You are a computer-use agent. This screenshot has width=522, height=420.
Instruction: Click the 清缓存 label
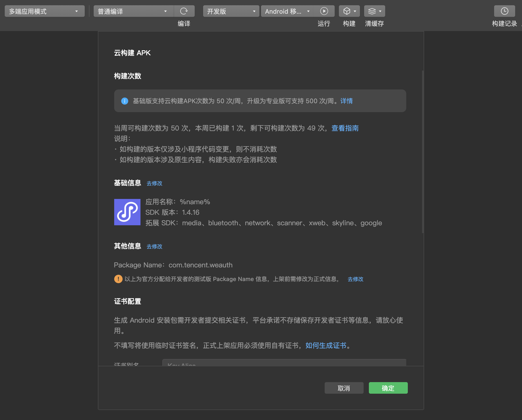pos(374,24)
